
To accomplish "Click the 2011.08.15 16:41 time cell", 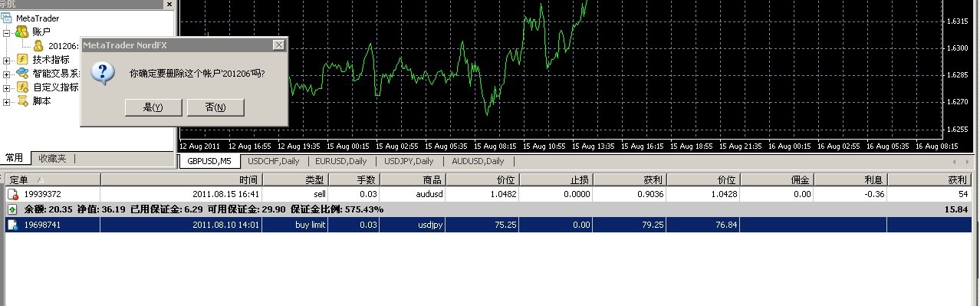I will (181, 195).
